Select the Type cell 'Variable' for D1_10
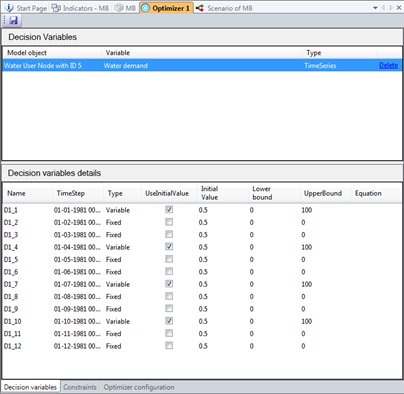Viewport: 404px width, 394px height. tap(118, 321)
